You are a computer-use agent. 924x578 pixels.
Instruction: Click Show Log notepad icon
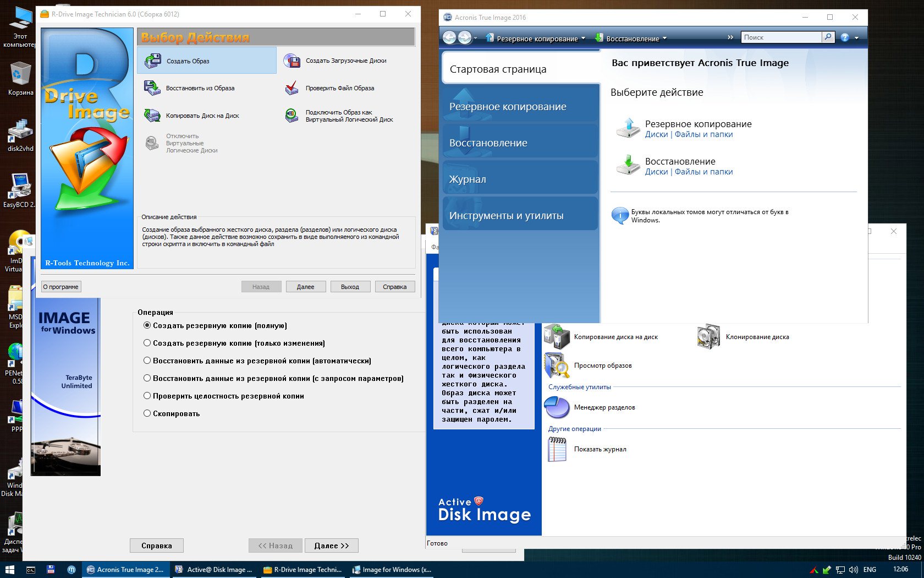[557, 449]
